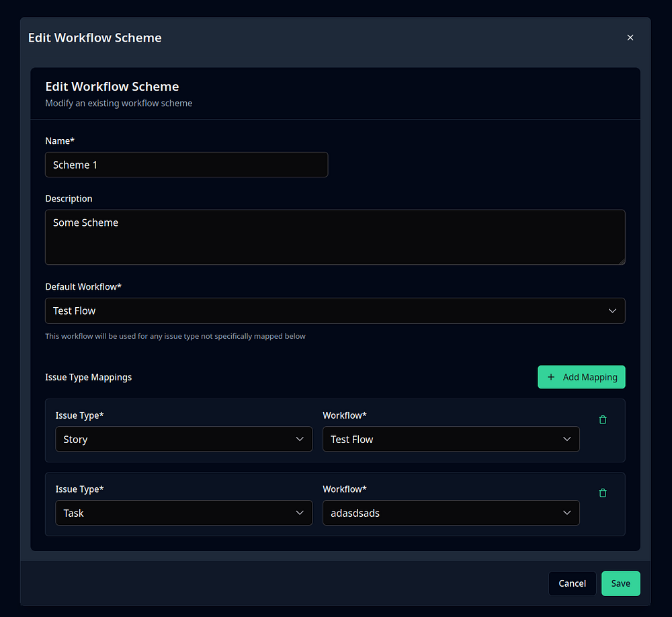Open the Default Workflow dropdown

335,311
